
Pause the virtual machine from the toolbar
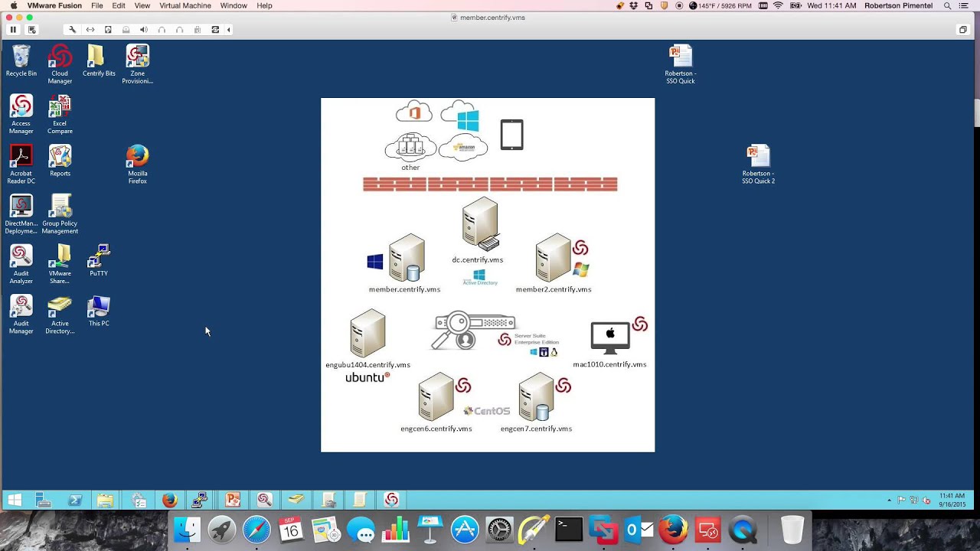click(13, 30)
